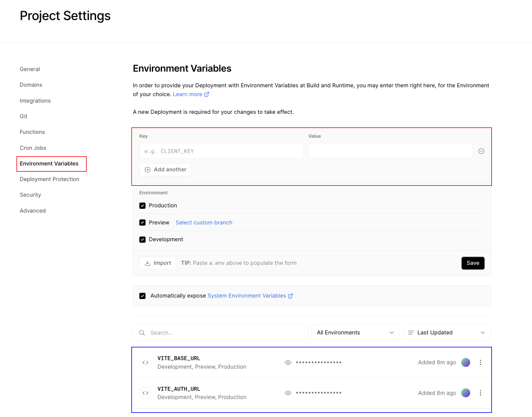Go to Domains in sidebar
The width and height of the screenshot is (532, 417).
point(31,85)
